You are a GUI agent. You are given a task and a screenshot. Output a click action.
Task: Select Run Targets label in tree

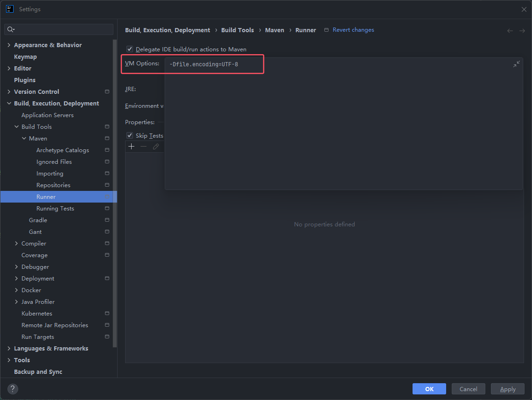pos(38,337)
